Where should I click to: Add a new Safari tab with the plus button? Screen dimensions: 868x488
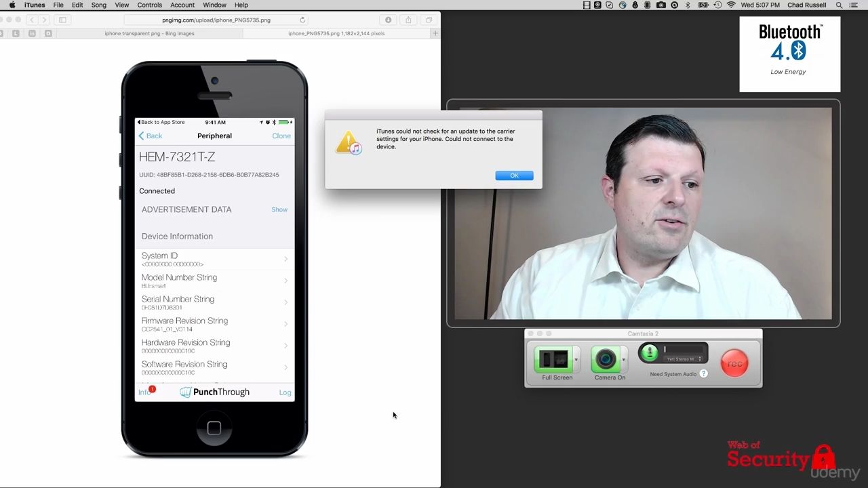435,33
